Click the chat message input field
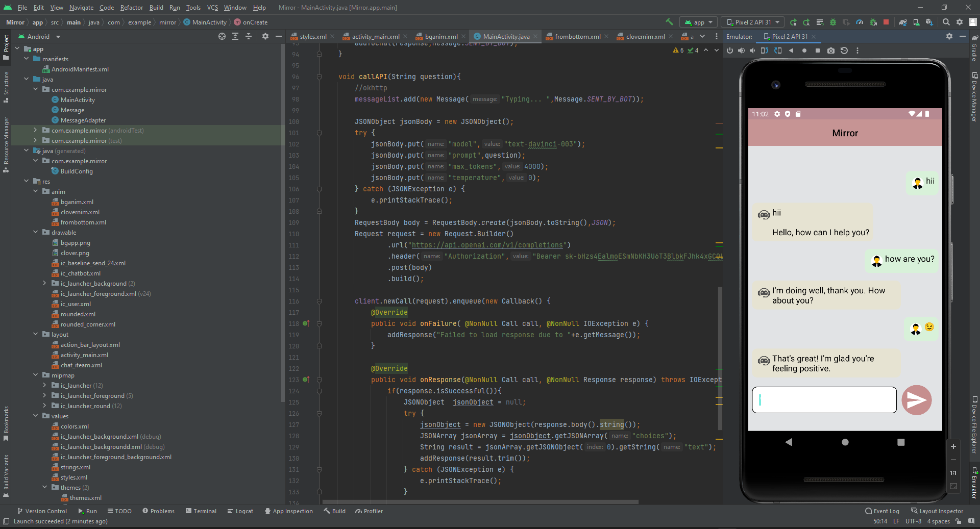 824,400
